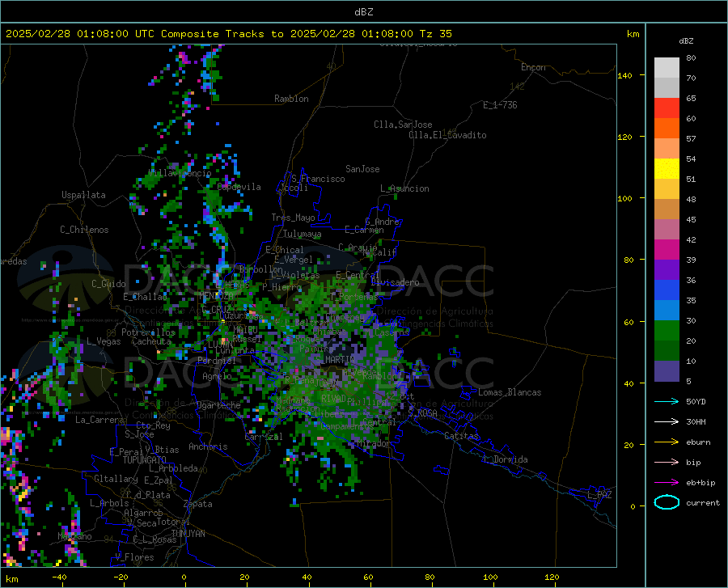728x588 pixels.
Task: Click the 'Anchoris' map label
Action: point(208,446)
